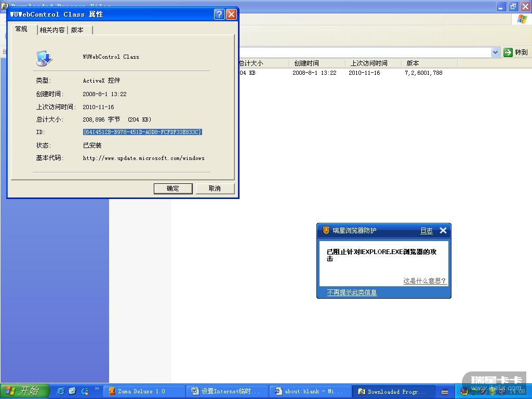The width and height of the screenshot is (532, 399).
Task: Click the 转到 go button
Action: point(516,52)
